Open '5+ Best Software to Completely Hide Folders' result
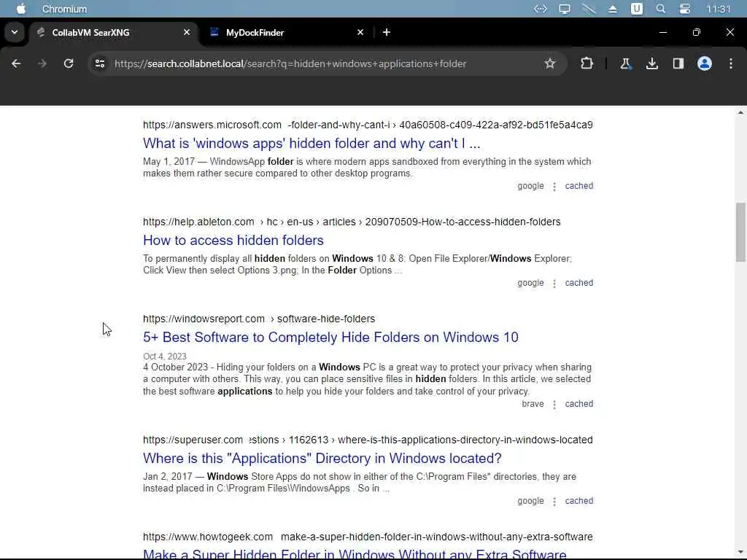 coord(330,337)
